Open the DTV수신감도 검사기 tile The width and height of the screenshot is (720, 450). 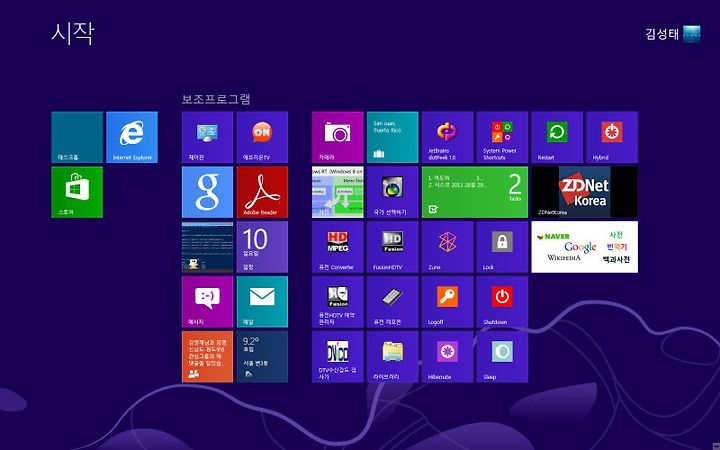[x=338, y=356]
